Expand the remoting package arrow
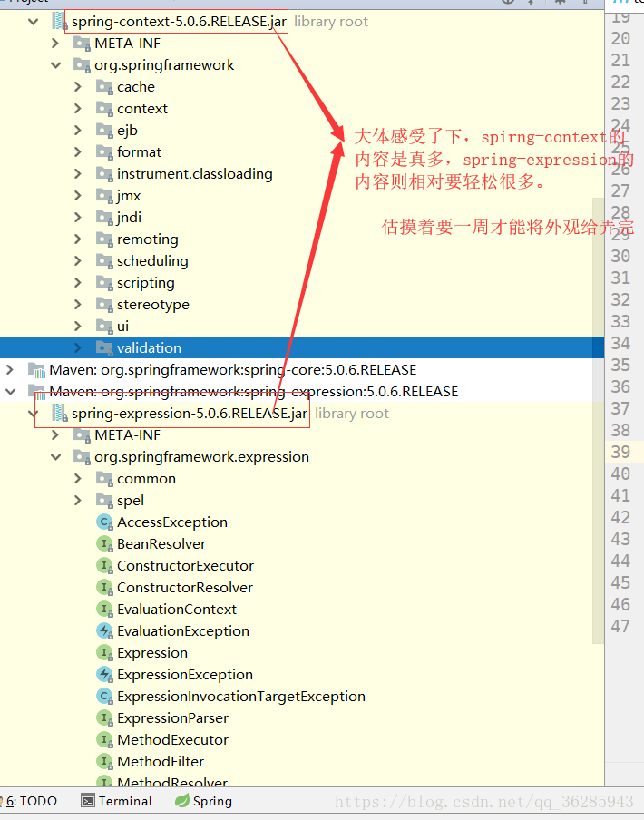Image resolution: width=644 pixels, height=820 pixels. click(78, 239)
